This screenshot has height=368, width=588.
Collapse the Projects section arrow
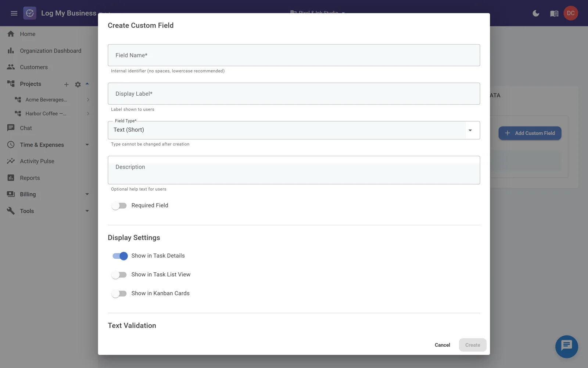[x=87, y=84]
